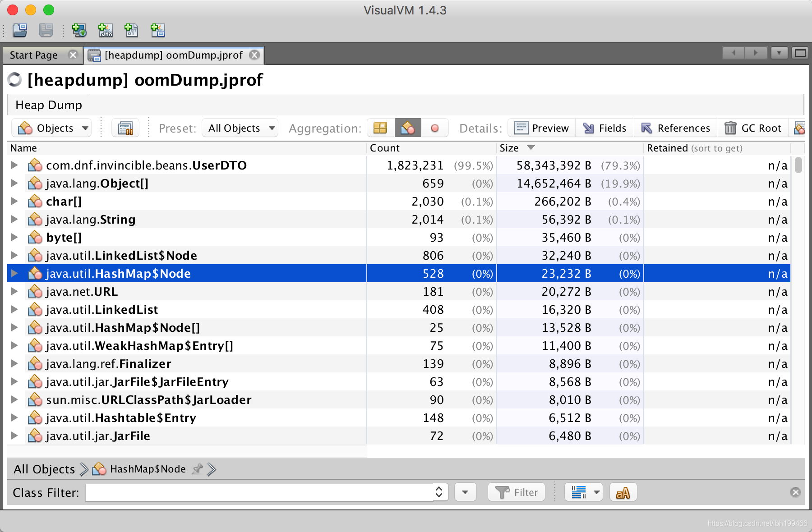Expand the com.dnf.invincible.beans.UserDTO tree row
The height and width of the screenshot is (532, 812).
14,165
